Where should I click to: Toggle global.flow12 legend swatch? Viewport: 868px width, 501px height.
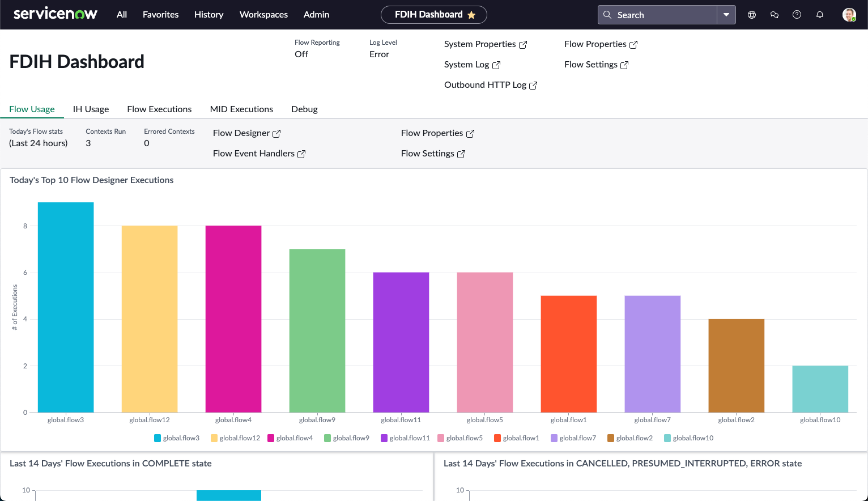point(214,438)
